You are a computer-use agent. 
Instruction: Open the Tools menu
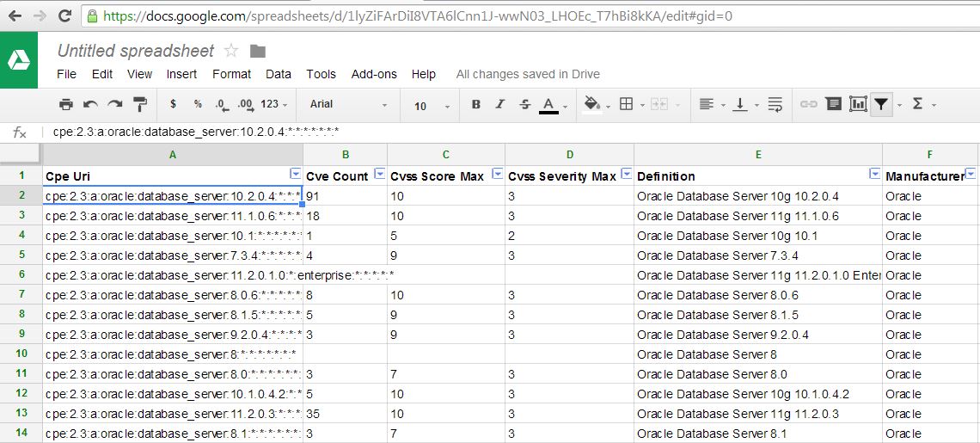[321, 75]
